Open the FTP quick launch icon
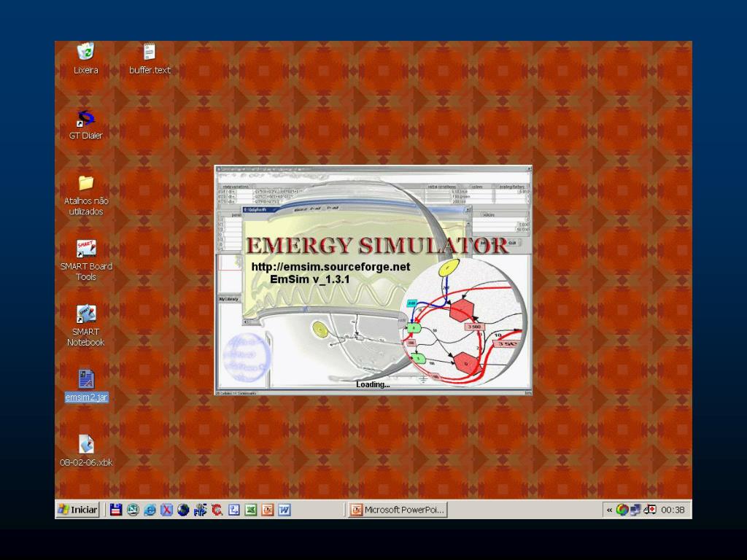The width and height of the screenshot is (747, 560). point(200,510)
